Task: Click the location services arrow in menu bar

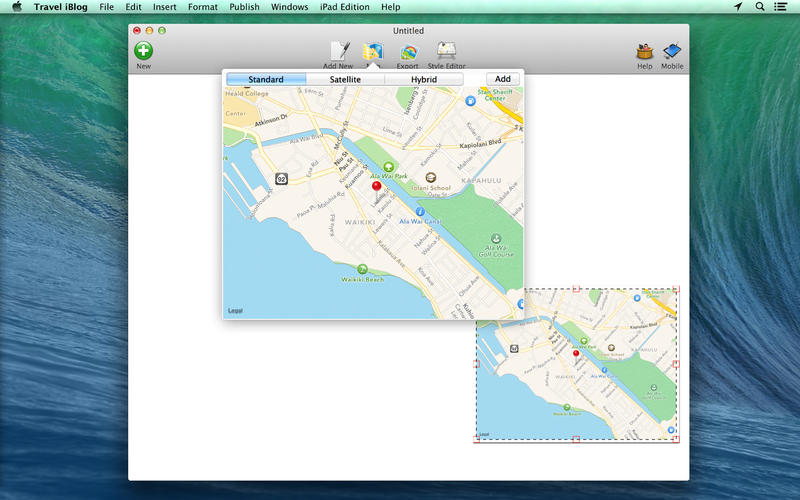Action: coord(738,7)
